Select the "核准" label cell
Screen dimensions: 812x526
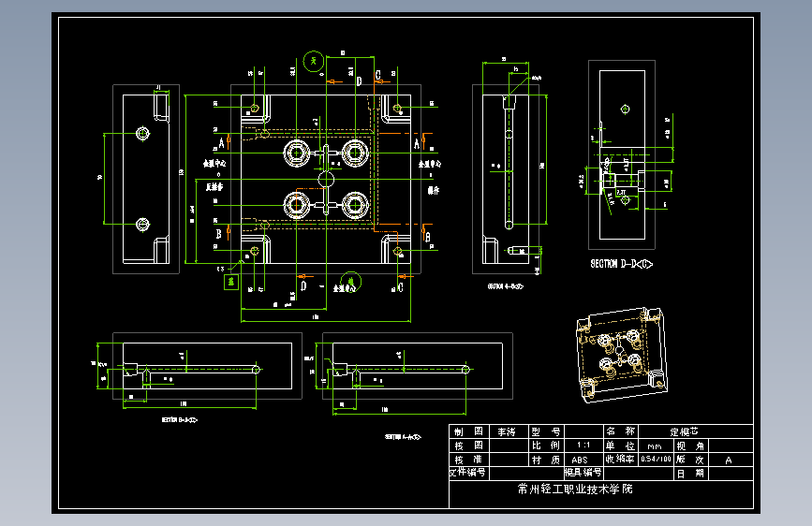(468, 460)
